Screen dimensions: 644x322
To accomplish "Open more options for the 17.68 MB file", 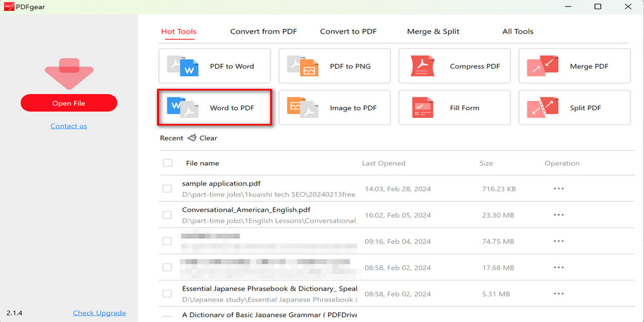I will (x=558, y=267).
